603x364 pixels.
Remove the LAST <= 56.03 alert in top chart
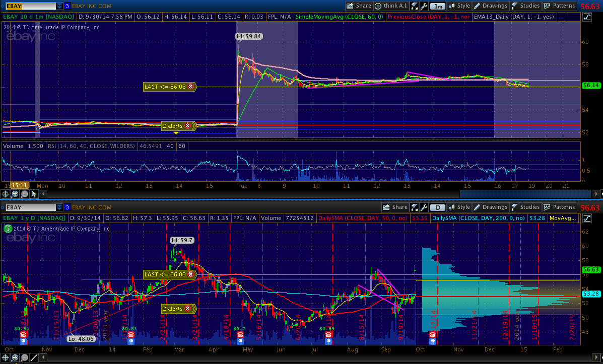pos(190,87)
